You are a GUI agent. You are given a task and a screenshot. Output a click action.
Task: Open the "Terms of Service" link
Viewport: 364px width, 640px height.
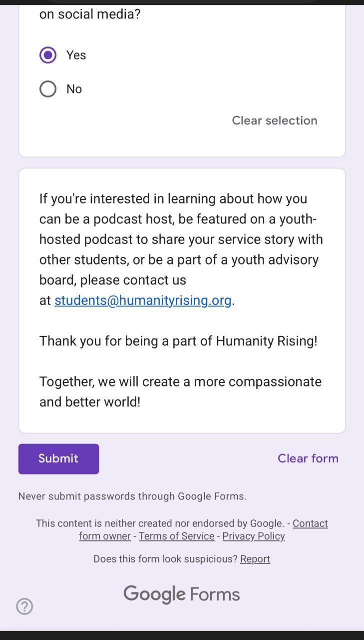pyautogui.click(x=176, y=536)
